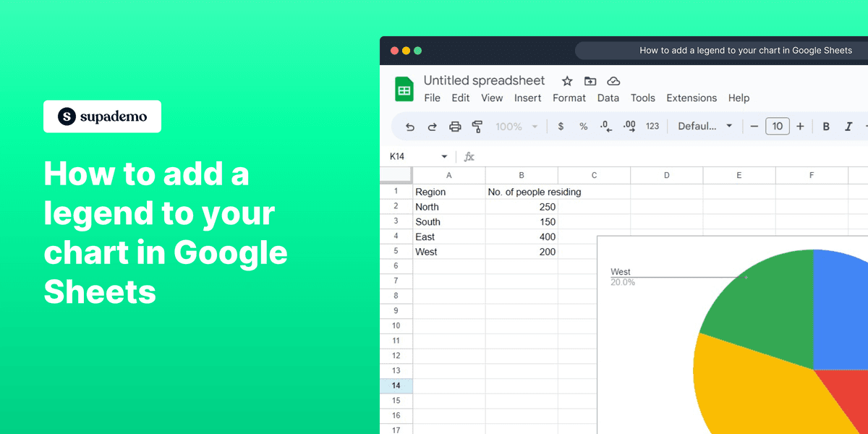Format selection as percent
The width and height of the screenshot is (868, 434).
[583, 126]
